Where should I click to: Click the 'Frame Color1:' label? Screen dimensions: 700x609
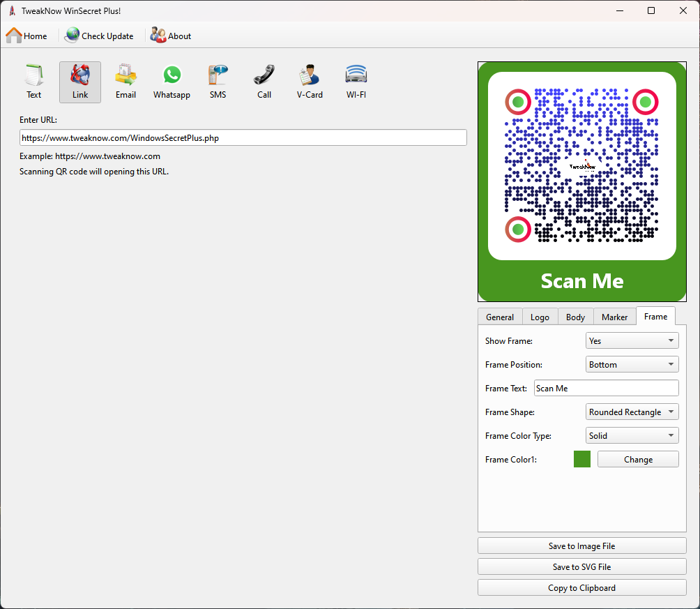511,459
